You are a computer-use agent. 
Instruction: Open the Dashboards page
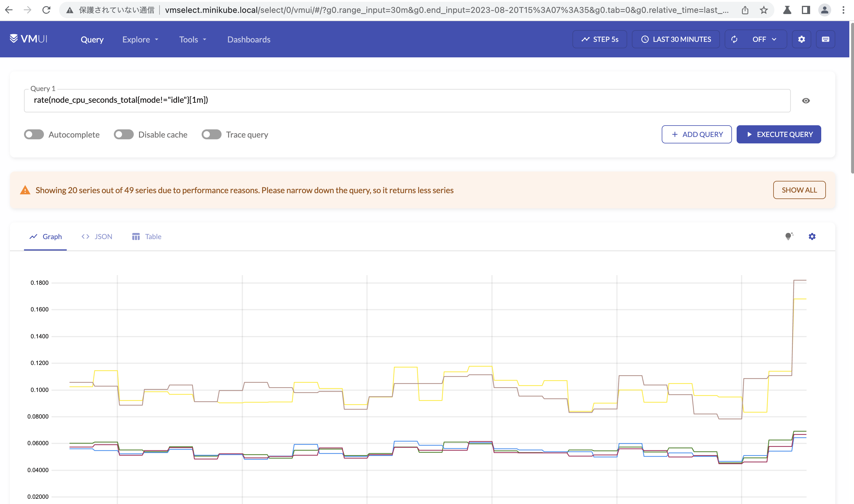[x=249, y=40]
